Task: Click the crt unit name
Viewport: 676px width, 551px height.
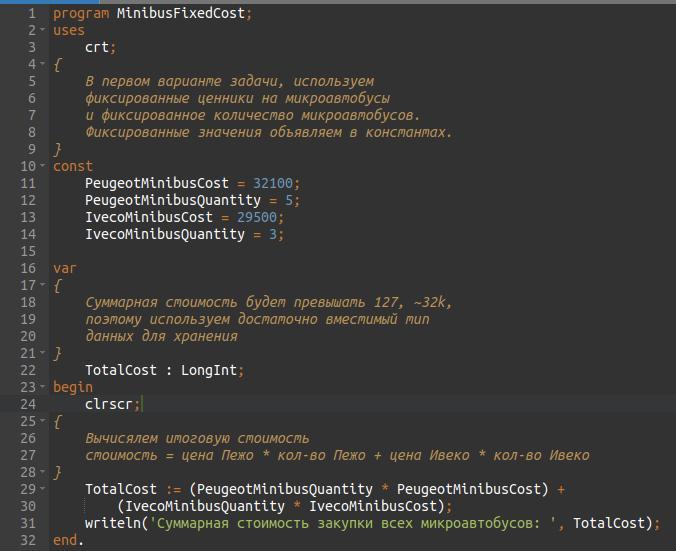Action: click(100, 48)
